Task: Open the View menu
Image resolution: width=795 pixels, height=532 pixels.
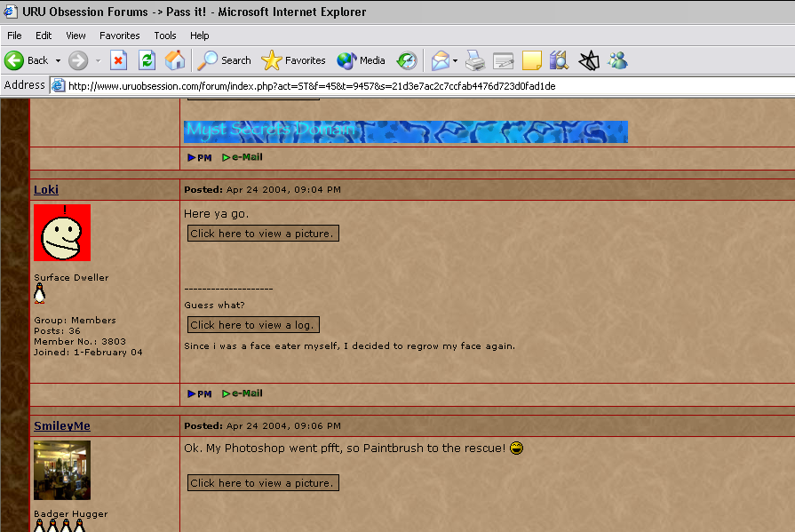Action: [x=76, y=36]
